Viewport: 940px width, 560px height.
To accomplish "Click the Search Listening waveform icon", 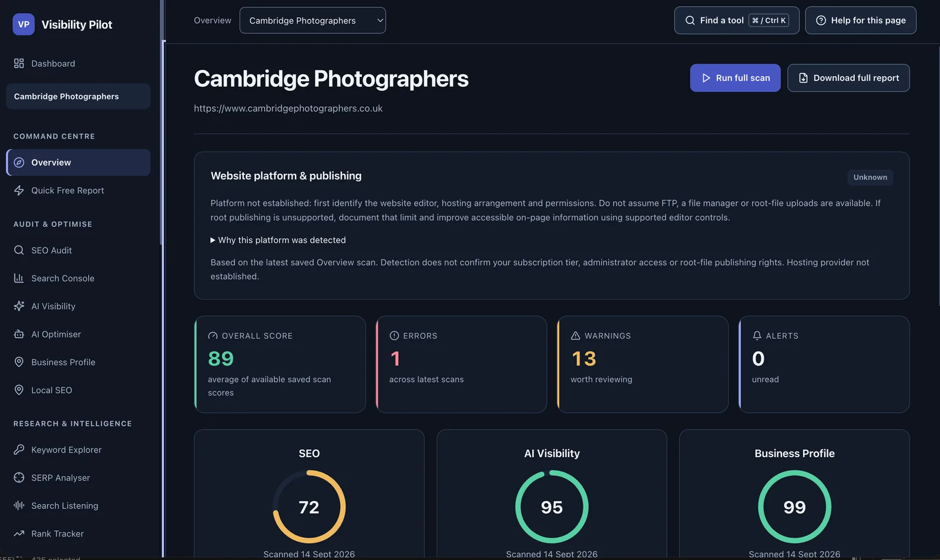I will 19,505.
